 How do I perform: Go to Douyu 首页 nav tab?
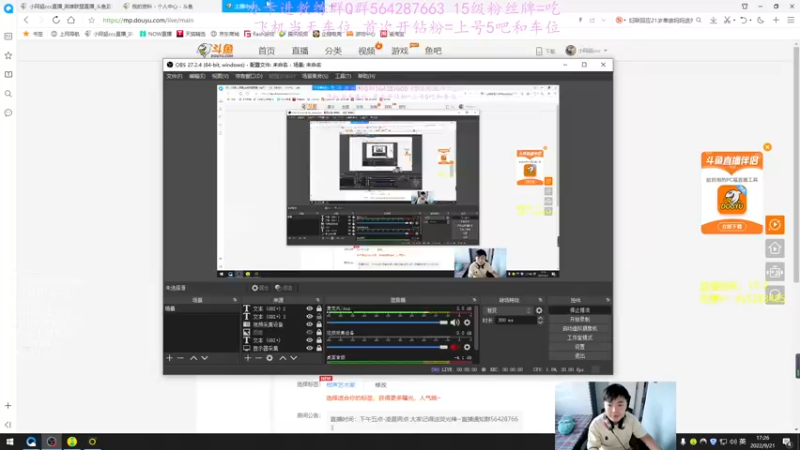coord(266,51)
